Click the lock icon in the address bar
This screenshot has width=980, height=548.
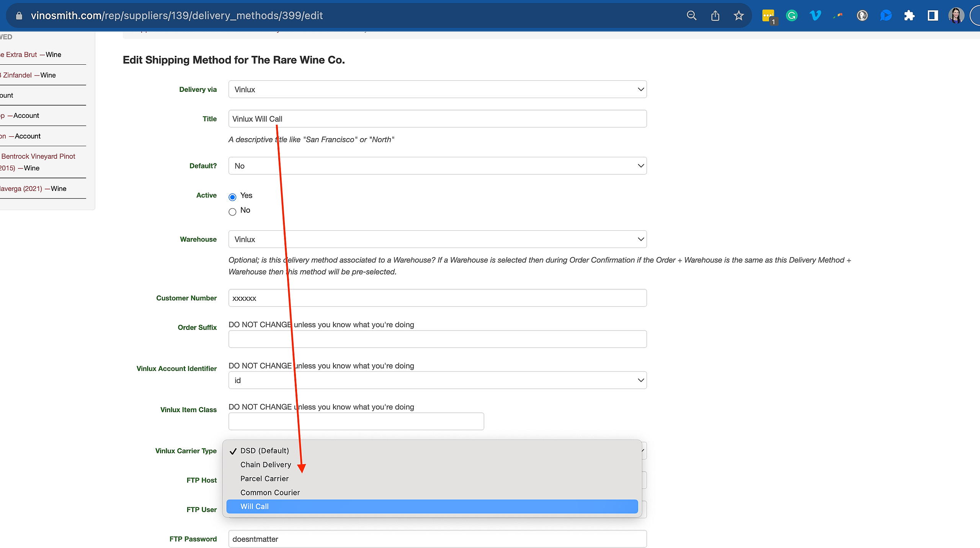click(19, 16)
